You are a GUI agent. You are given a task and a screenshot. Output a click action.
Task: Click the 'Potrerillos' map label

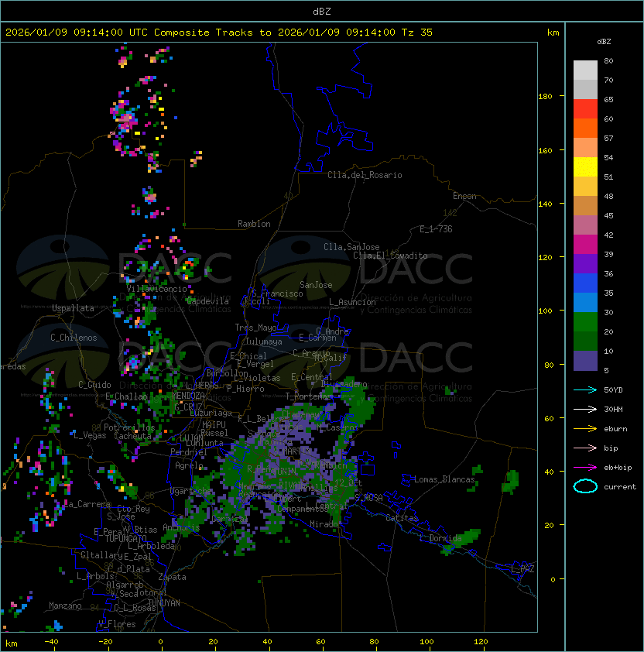tap(129, 427)
